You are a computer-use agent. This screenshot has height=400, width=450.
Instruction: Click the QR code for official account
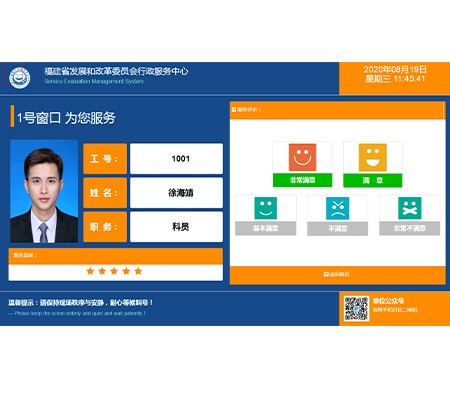(x=356, y=308)
